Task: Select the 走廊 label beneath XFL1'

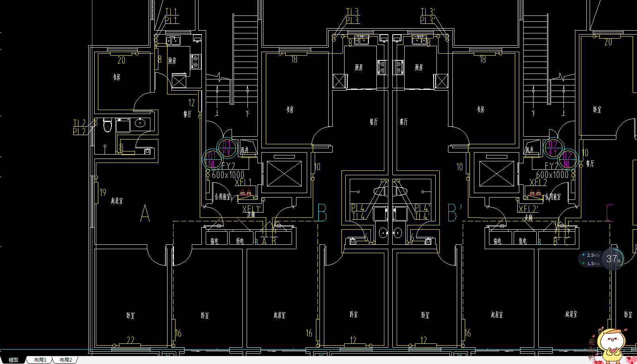Action: coord(251,215)
